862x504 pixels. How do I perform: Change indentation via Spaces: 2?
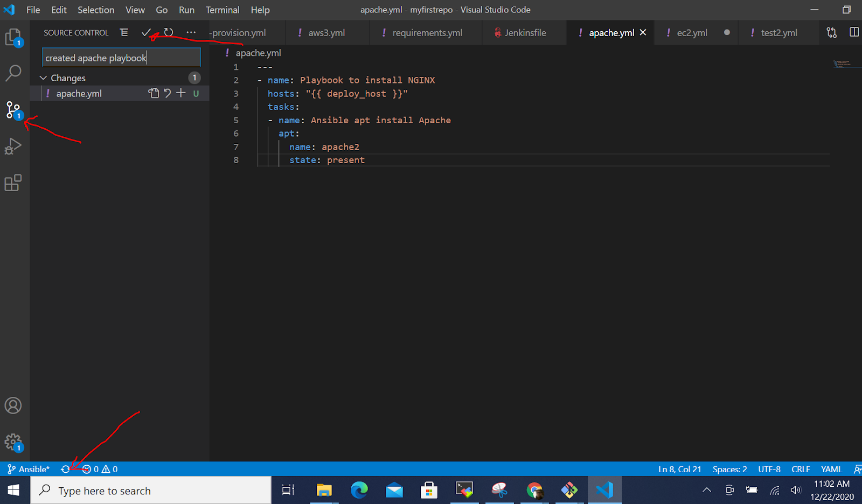[x=729, y=469]
